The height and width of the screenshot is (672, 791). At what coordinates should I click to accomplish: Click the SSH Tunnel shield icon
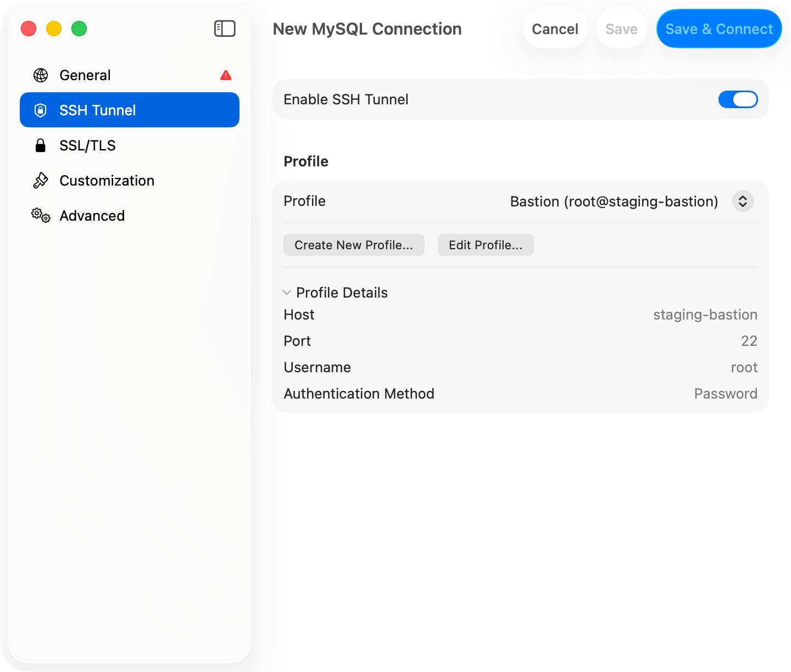[x=40, y=110]
